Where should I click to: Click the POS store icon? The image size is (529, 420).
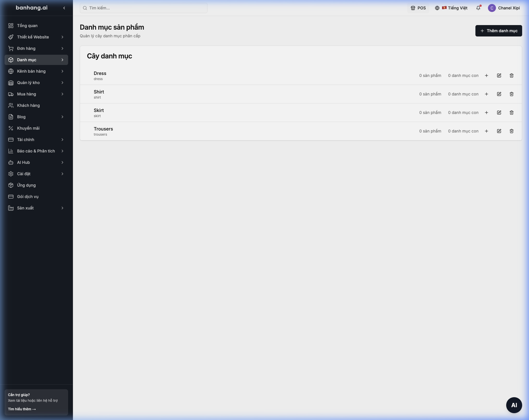point(413,8)
